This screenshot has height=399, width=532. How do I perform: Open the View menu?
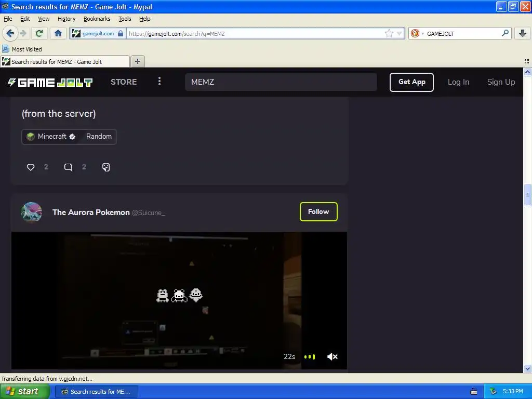[44, 19]
